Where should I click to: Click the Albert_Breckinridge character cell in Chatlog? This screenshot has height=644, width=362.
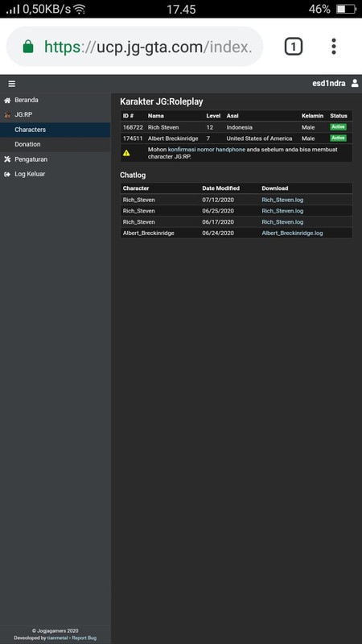coord(149,233)
